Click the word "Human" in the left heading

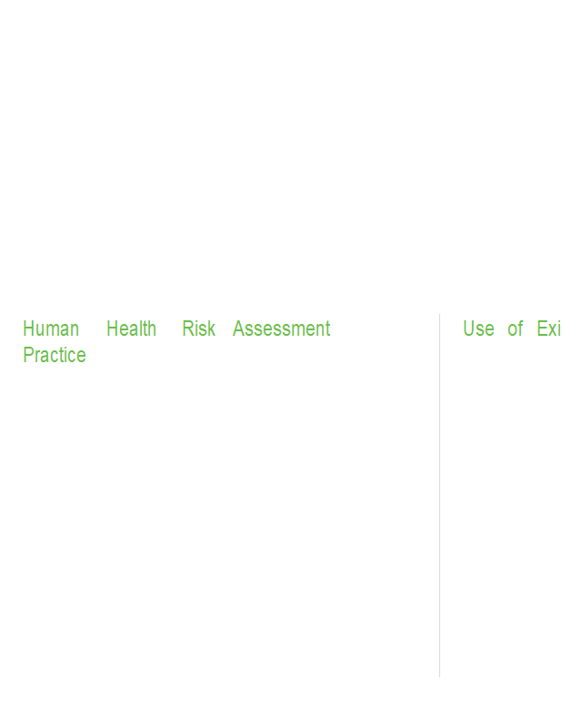[51, 329]
